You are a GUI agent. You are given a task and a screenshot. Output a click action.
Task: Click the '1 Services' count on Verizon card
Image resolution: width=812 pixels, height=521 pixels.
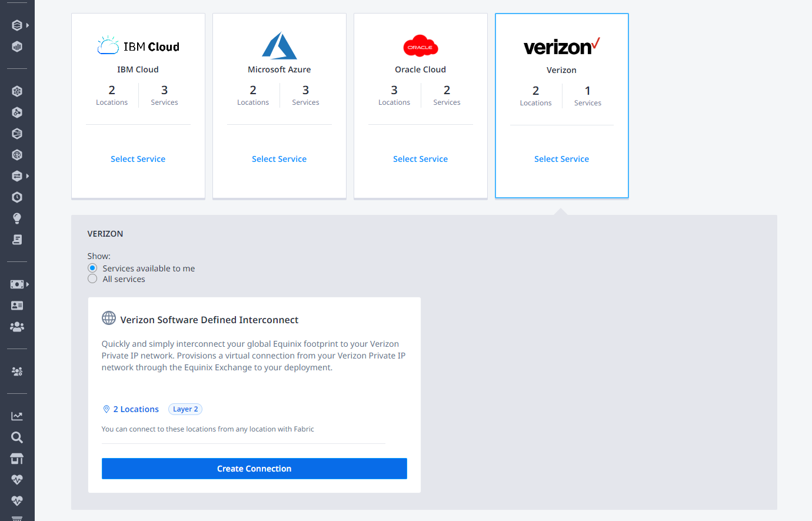coord(588,96)
